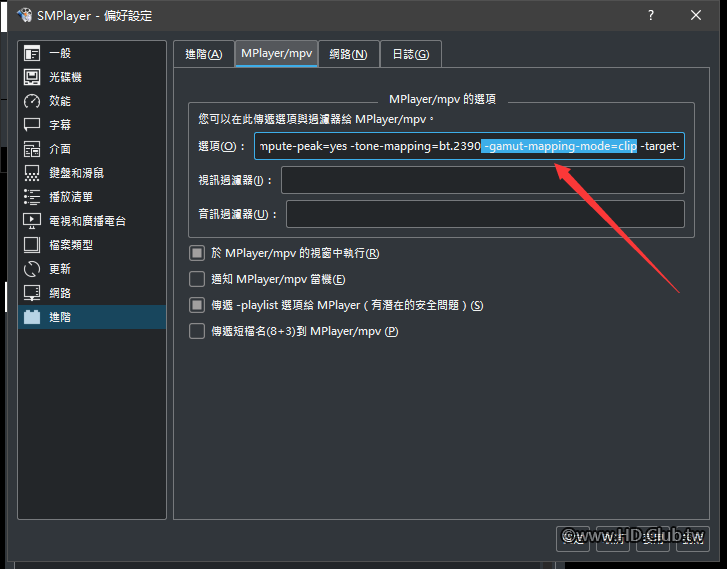Select the 電視和廣播電台 TV icon
The height and width of the screenshot is (569, 727).
(32, 221)
